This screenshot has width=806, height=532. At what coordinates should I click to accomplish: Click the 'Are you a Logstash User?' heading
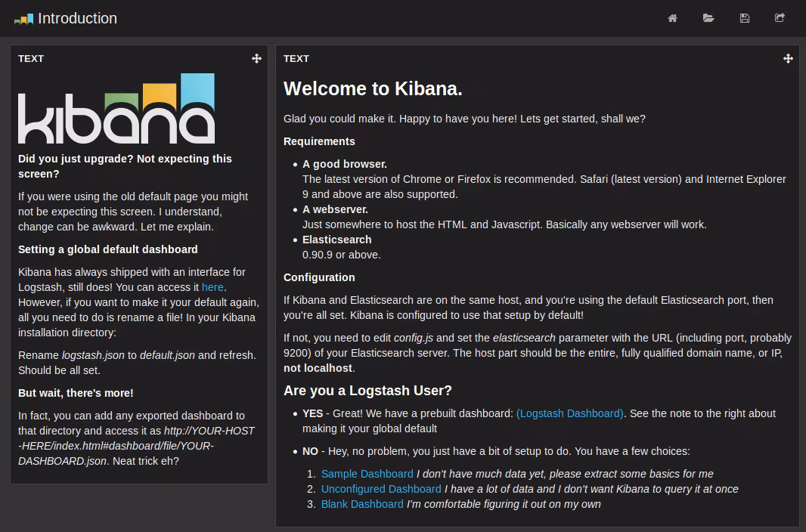[x=367, y=390]
